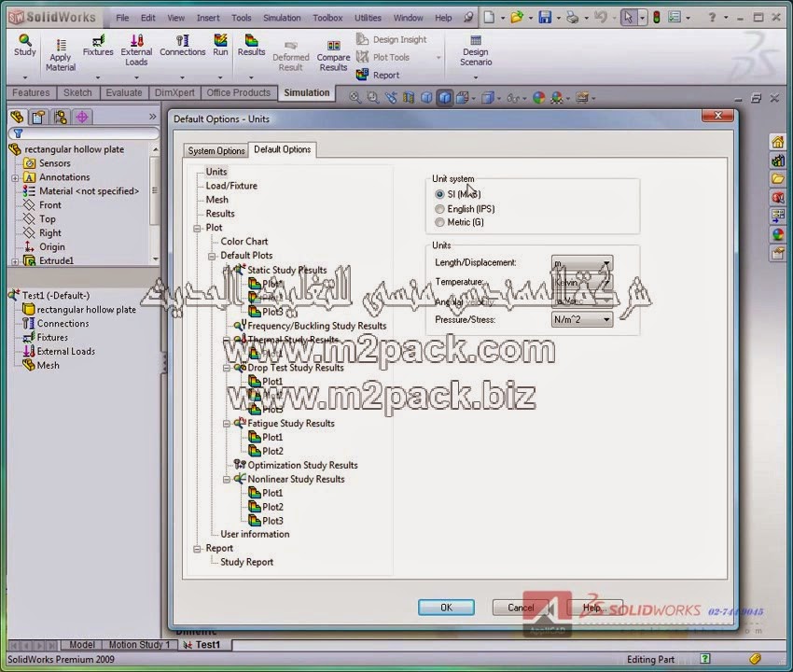Open Pressure/Stress units dropdown
Image resolution: width=793 pixels, height=672 pixels.
pyautogui.click(x=582, y=319)
